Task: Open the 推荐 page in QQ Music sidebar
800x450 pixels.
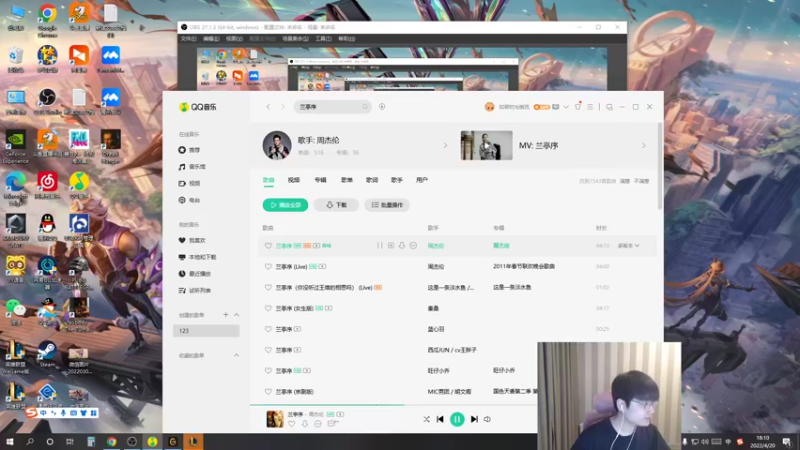Action: click(x=189, y=150)
